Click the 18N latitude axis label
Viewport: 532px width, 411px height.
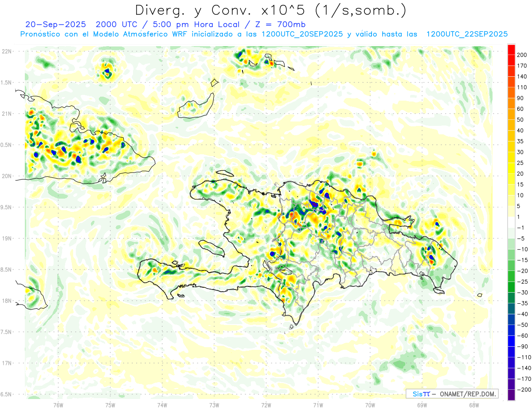pyautogui.click(x=7, y=301)
